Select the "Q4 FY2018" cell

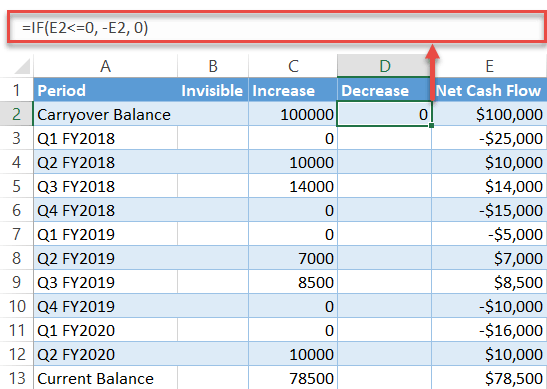pyautogui.click(x=105, y=210)
